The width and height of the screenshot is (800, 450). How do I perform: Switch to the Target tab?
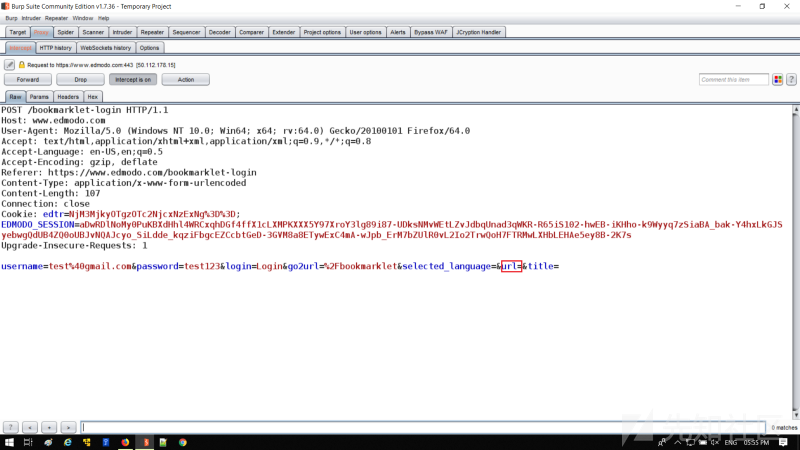pos(17,32)
